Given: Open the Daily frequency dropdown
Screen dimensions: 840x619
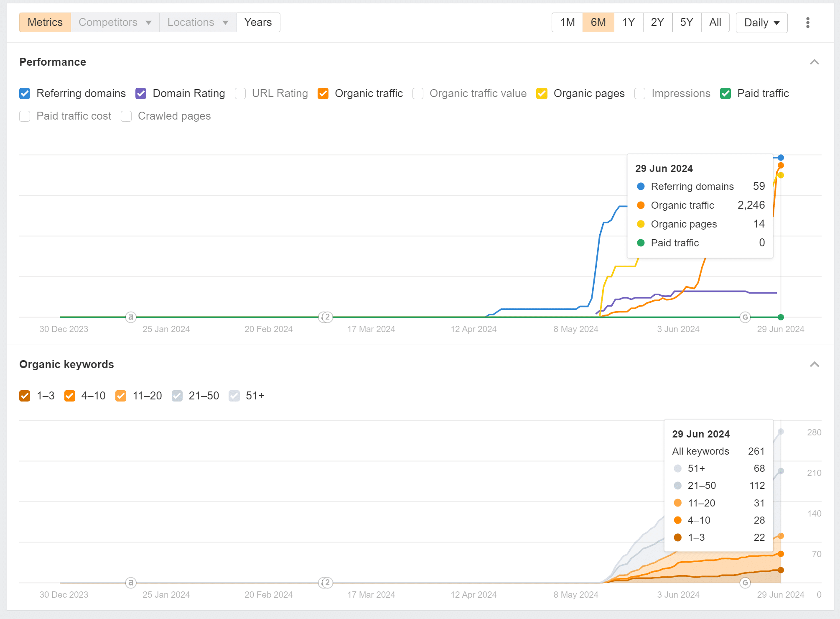Looking at the screenshot, I should pyautogui.click(x=762, y=22).
